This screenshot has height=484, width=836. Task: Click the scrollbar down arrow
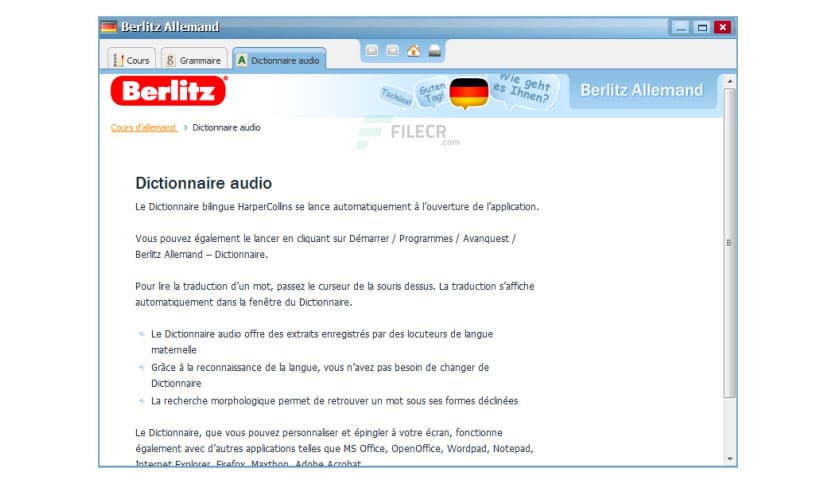point(730,459)
